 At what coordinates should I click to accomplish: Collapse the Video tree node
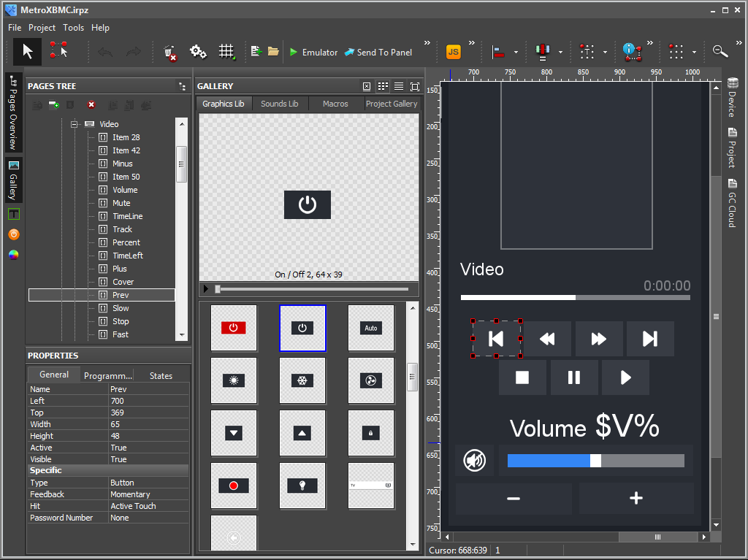(x=75, y=124)
